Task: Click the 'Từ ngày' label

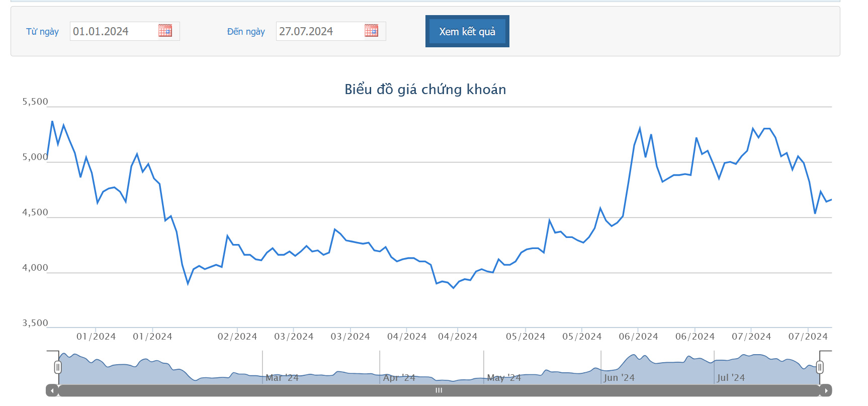Action: point(42,32)
